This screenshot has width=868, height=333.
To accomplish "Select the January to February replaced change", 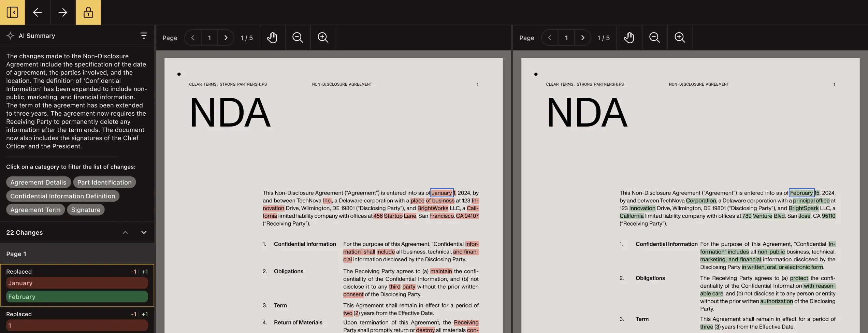I will click(77, 285).
